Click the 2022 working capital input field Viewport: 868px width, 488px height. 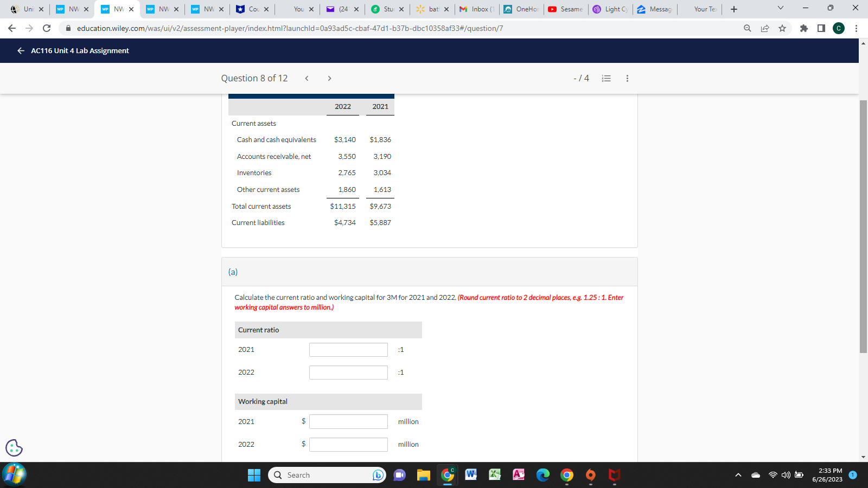[348, 445]
